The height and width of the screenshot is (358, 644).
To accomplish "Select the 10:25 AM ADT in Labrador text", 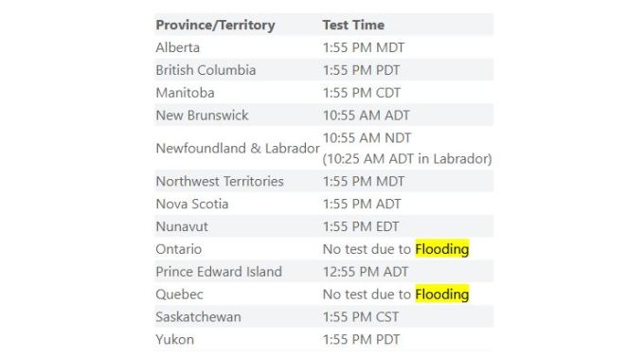I will 407,159.
